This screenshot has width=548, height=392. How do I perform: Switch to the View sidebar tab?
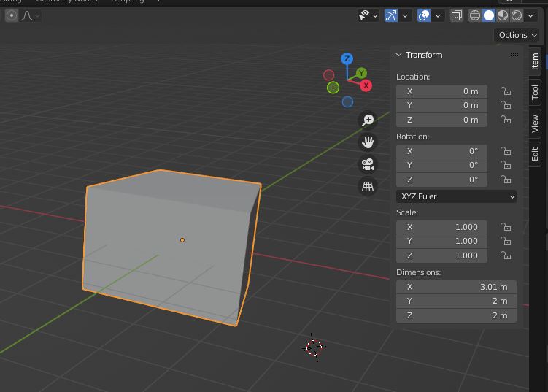535,123
